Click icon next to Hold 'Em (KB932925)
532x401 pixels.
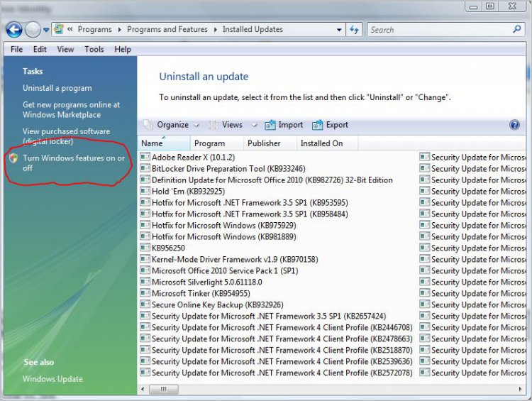click(145, 191)
